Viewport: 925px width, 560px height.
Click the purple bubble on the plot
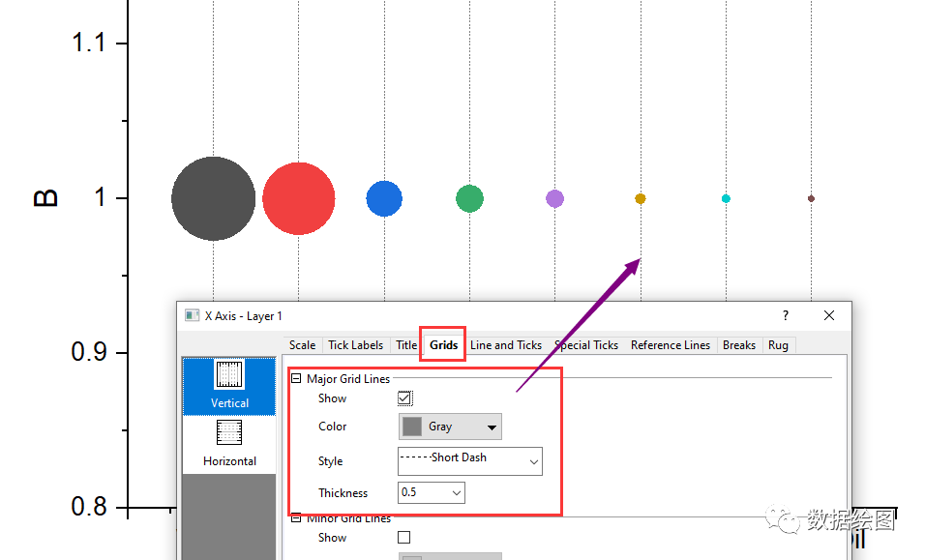point(554,198)
